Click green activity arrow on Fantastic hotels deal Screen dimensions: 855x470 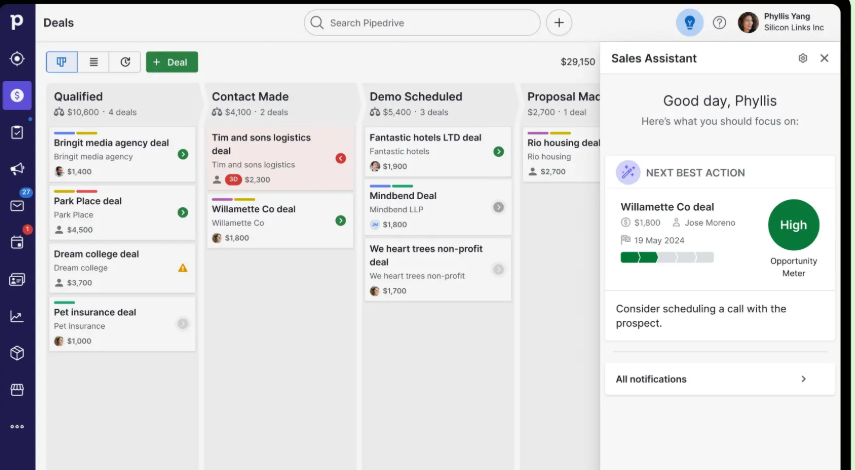coord(498,152)
